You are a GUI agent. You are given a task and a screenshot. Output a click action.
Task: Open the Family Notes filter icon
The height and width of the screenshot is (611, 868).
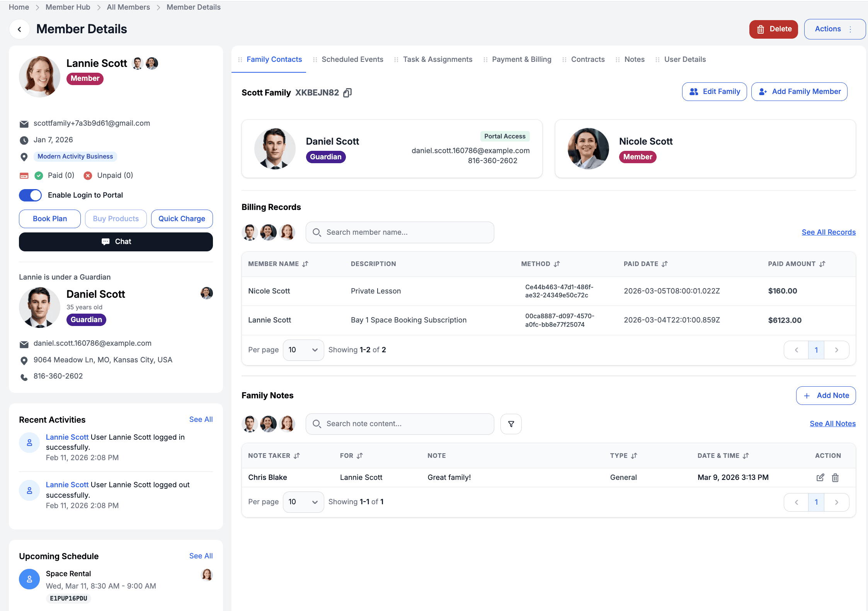(511, 424)
